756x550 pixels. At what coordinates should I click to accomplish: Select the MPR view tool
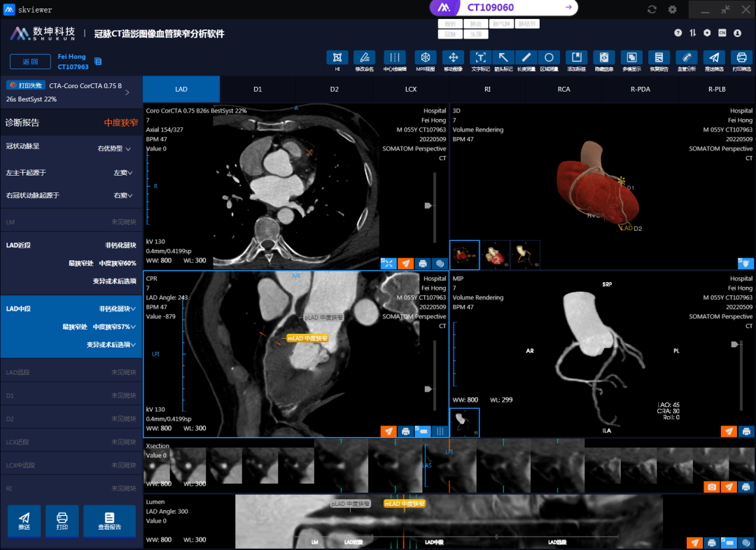coord(425,58)
